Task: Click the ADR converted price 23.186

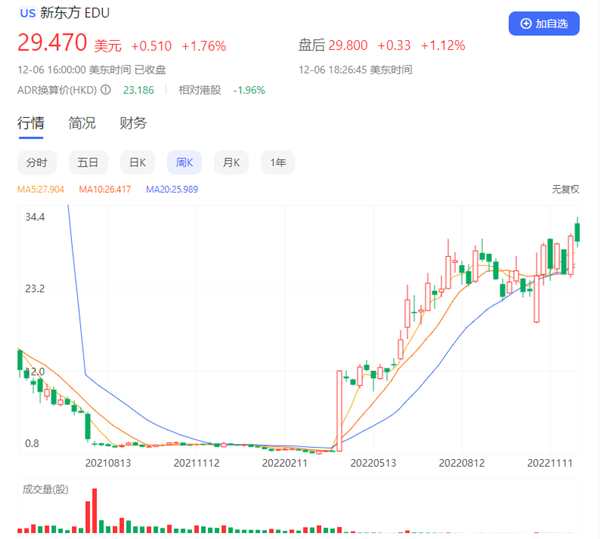Action: pos(139,90)
